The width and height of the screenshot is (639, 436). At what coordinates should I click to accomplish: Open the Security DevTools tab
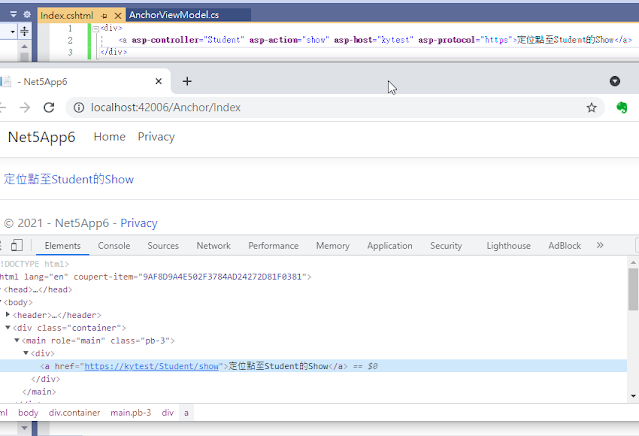click(x=446, y=246)
